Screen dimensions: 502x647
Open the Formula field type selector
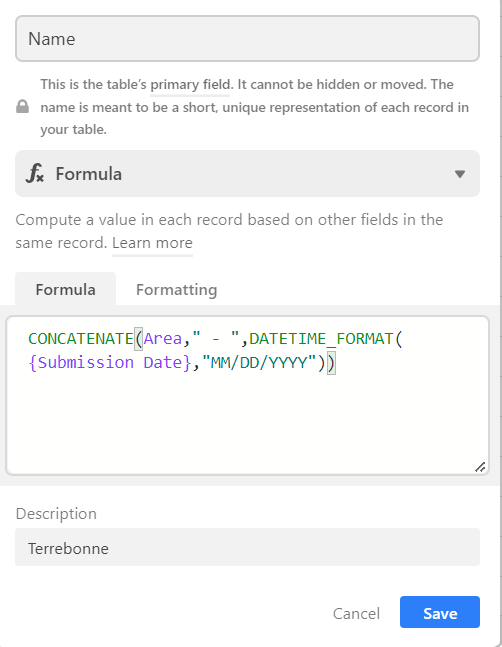[247, 174]
